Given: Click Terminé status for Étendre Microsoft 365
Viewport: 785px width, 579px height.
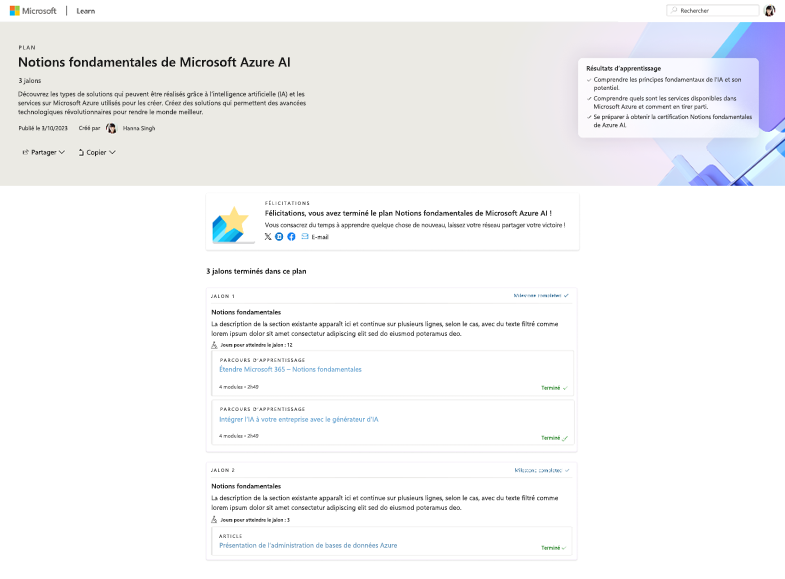Looking at the screenshot, I should (554, 388).
